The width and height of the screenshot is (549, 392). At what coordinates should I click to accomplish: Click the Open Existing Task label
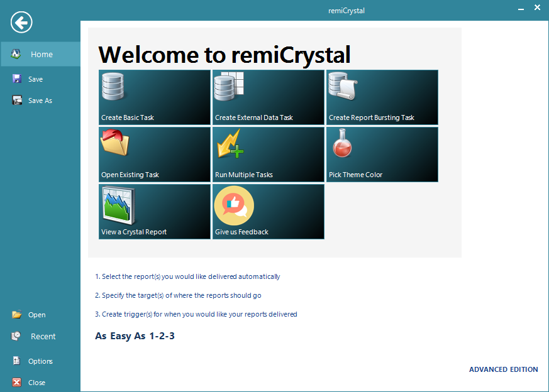(130, 175)
